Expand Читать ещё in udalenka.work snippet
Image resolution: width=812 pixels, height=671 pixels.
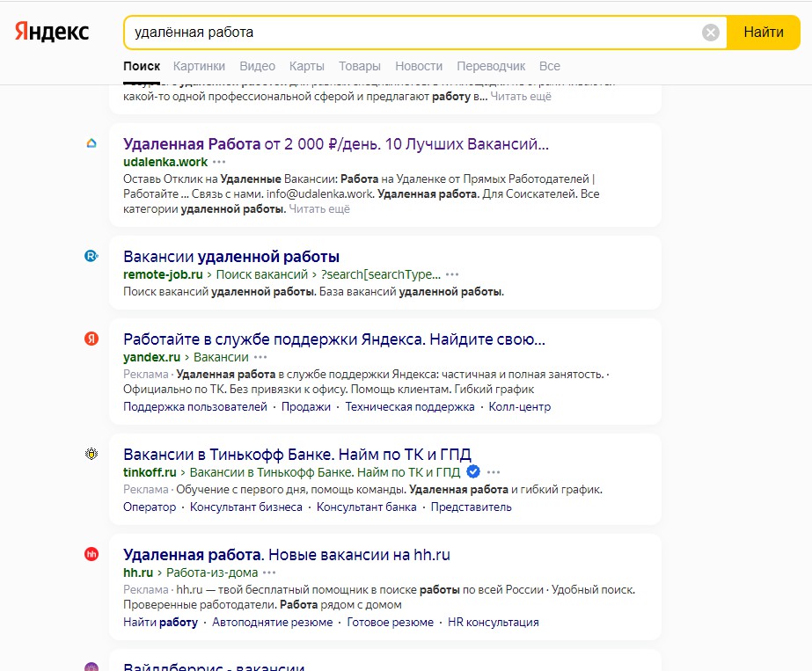[x=319, y=209]
